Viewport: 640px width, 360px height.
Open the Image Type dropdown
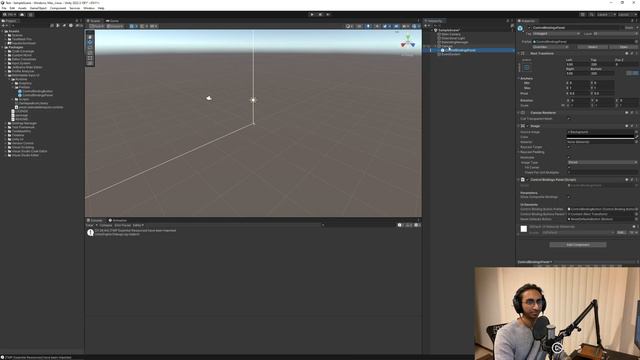pos(602,162)
